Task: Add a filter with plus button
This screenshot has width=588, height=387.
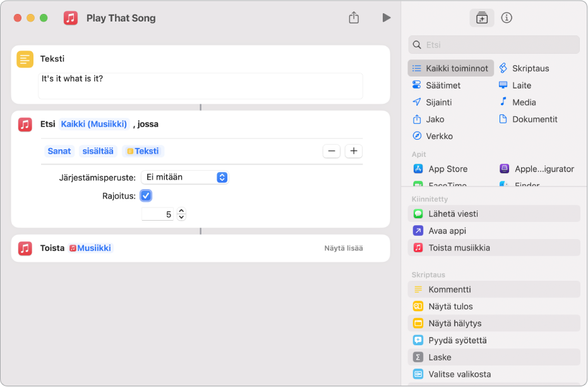Action: click(354, 151)
